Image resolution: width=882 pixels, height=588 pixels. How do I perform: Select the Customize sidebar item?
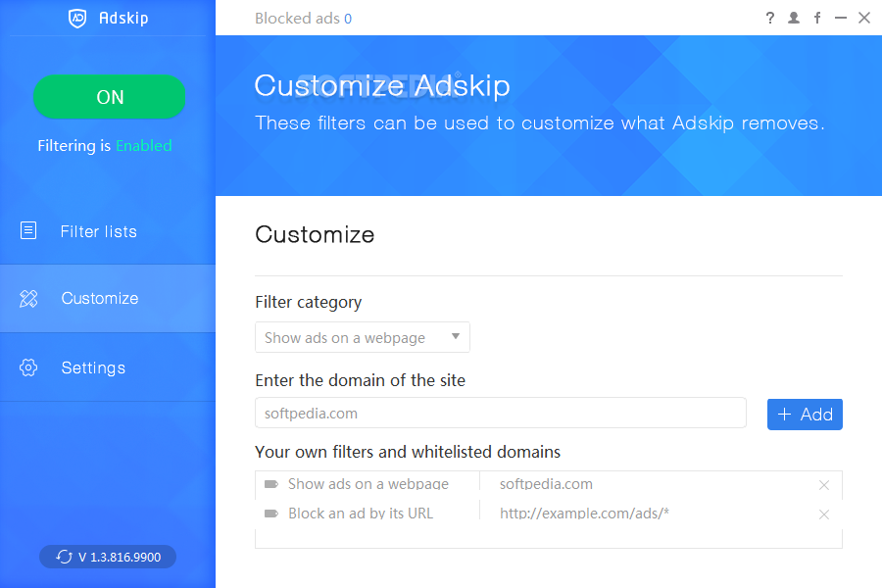pyautogui.click(x=108, y=298)
